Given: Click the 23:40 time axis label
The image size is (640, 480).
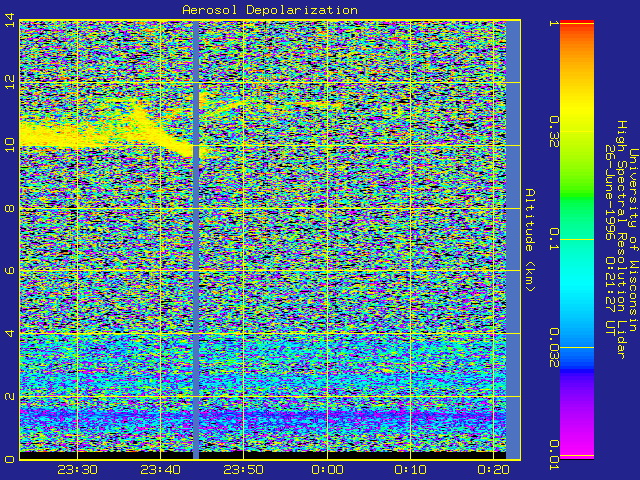Looking at the screenshot, I should pos(160,470).
